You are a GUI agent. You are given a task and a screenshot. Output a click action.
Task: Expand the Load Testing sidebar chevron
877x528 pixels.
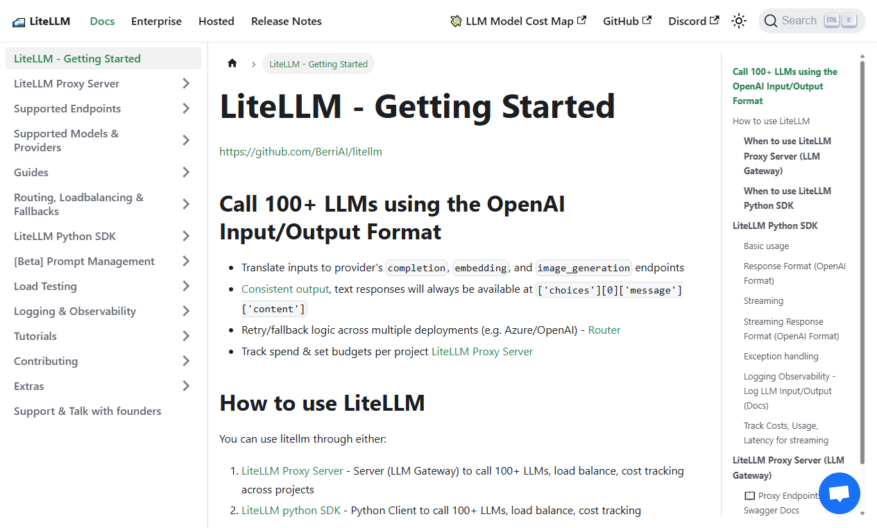tap(186, 286)
